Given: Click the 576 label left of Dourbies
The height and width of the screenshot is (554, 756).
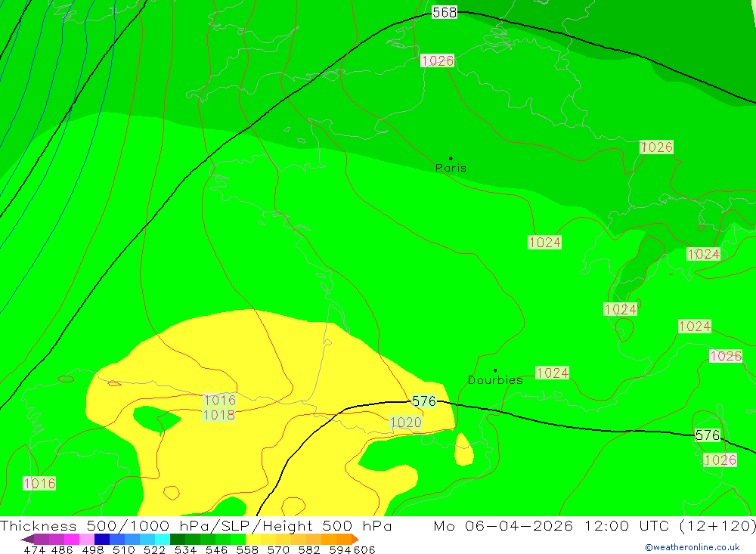Looking at the screenshot, I should [424, 401].
